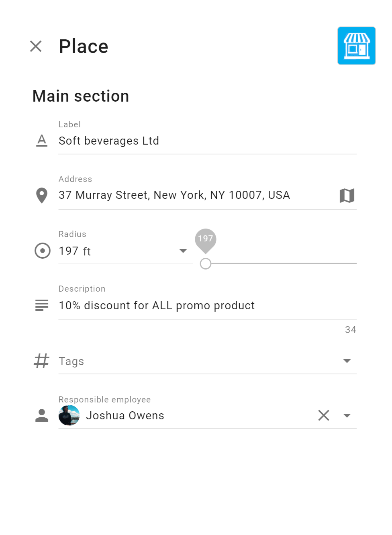Click the person icon for responsible employee
Viewport: 392px width, 535px height.
click(x=42, y=415)
